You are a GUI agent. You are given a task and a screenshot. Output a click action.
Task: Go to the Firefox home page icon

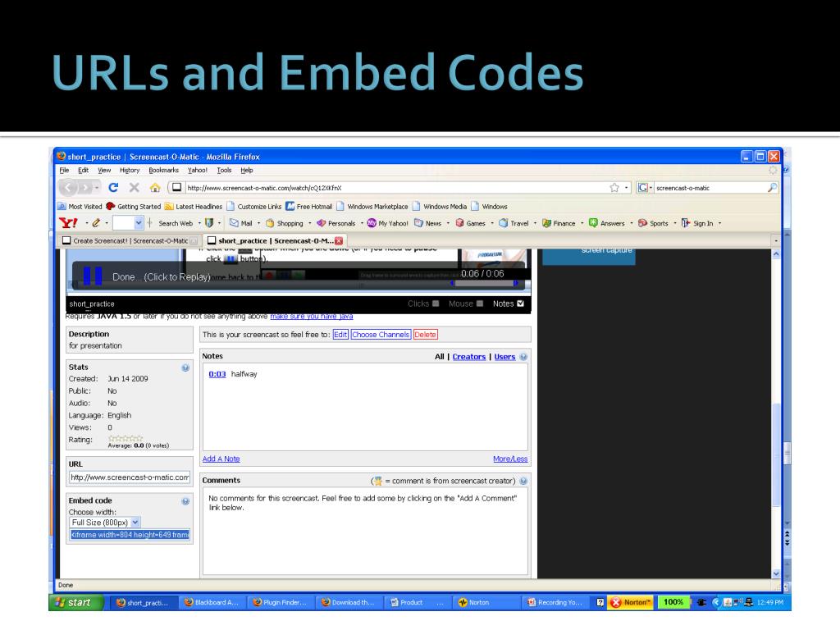[x=155, y=188]
